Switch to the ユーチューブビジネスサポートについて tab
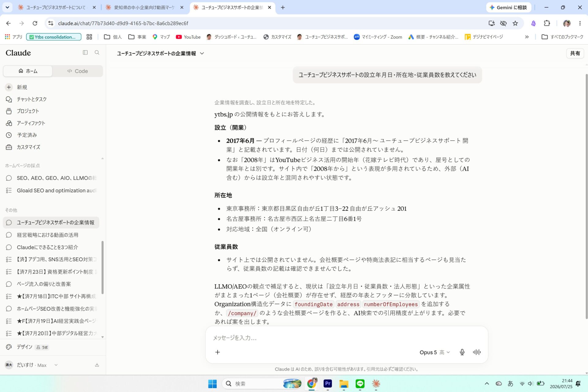This screenshot has height=392, width=588. (x=55, y=7)
